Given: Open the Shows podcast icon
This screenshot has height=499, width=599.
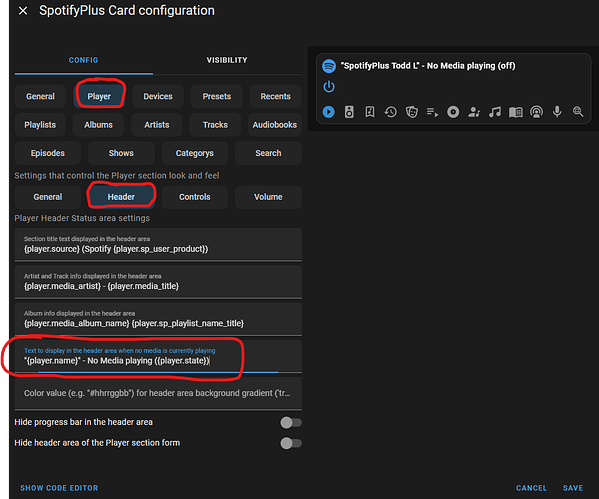Looking at the screenshot, I should coord(536,112).
